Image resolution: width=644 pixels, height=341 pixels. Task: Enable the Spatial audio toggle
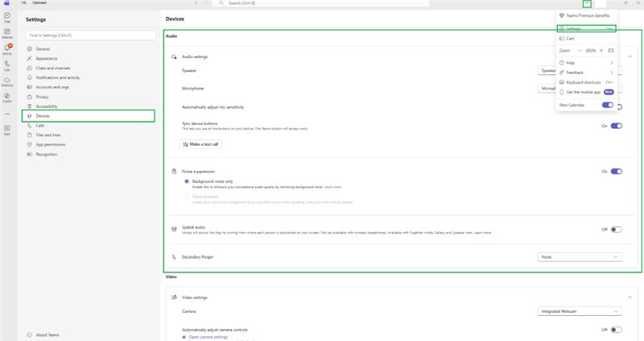tap(616, 230)
